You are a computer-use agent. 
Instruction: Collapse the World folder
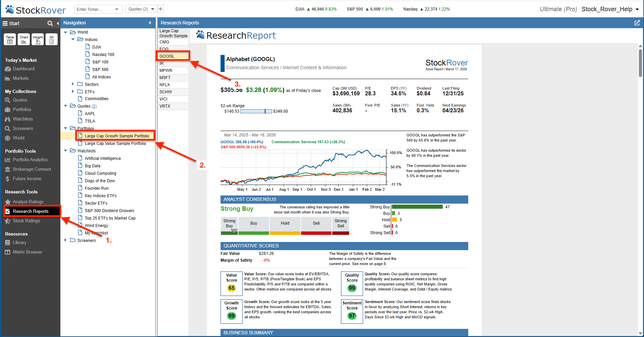(x=65, y=32)
